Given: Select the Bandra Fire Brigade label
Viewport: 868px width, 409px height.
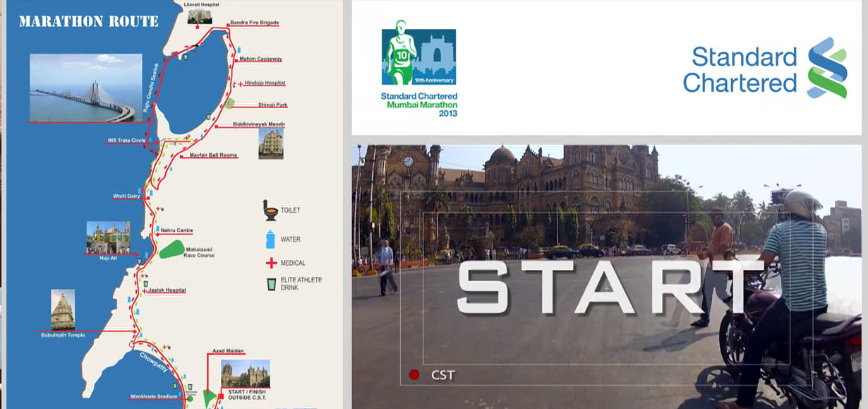Looking at the screenshot, I should pyautogui.click(x=253, y=23).
